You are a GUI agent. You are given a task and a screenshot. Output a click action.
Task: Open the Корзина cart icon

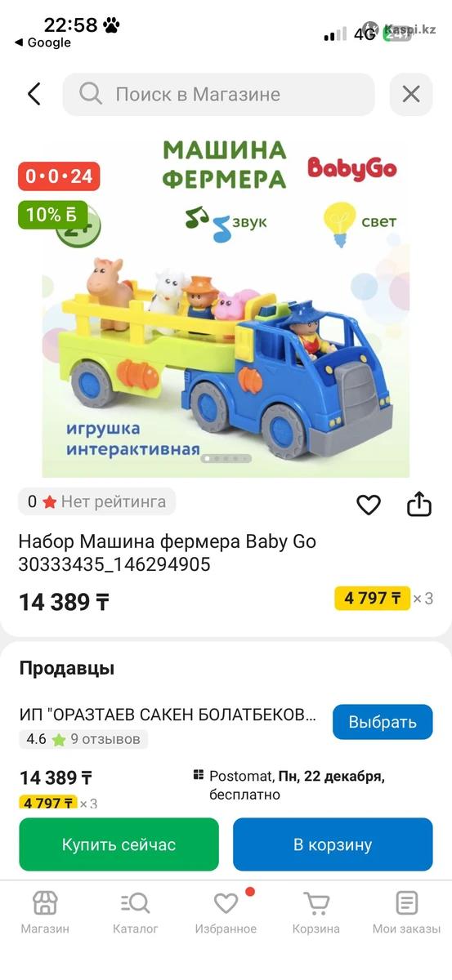coord(316,912)
